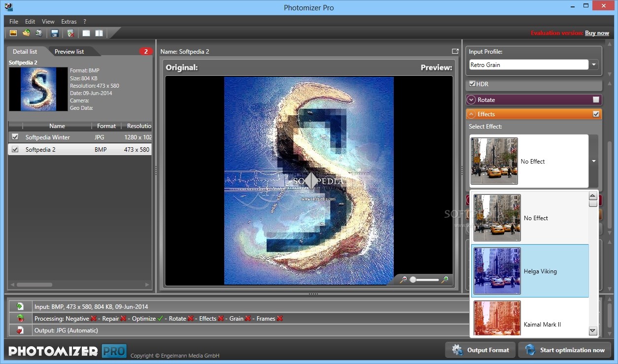
Task: Open the Input Profile dropdown arrow
Action: 594,65
